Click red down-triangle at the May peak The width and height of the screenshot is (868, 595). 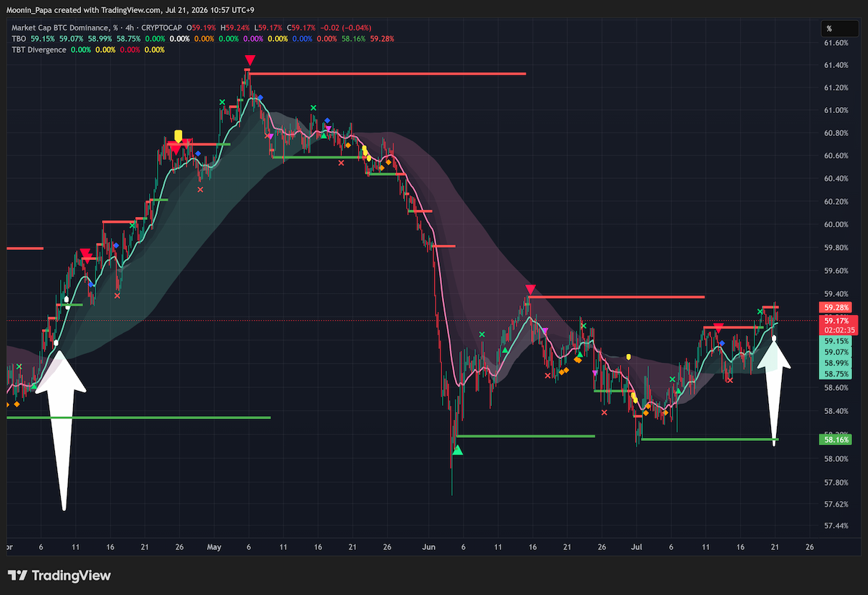[x=250, y=60]
